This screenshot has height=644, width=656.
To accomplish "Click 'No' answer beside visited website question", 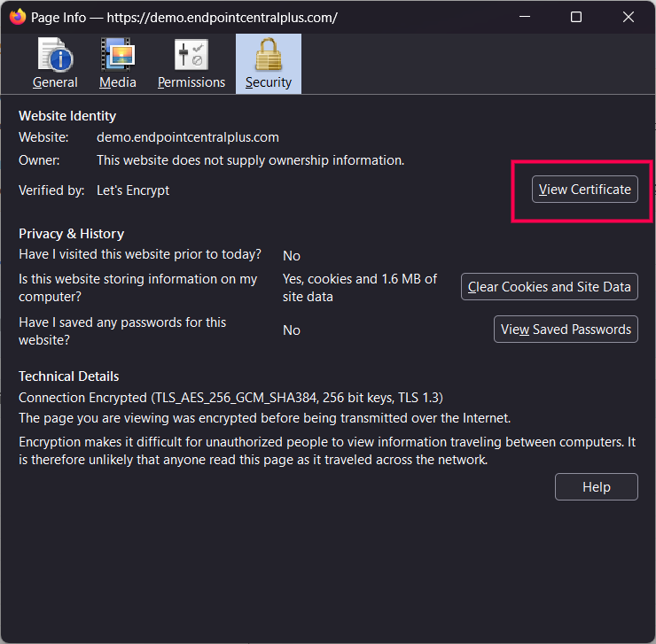I will 291,256.
